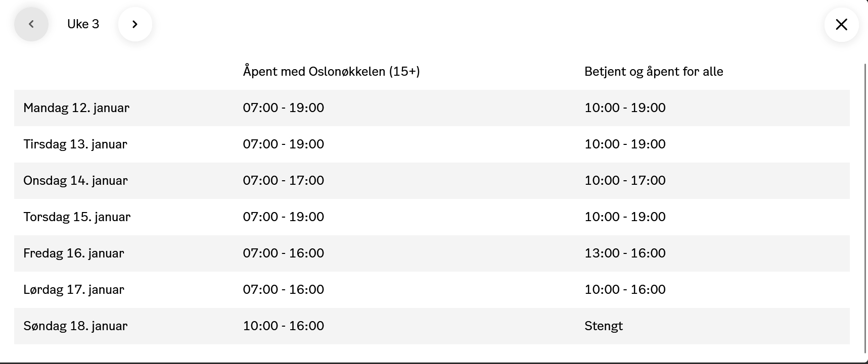Click Monday's Oslonøkkelen hours 07:00 - 19:00
The height and width of the screenshot is (364, 868).
pos(283,108)
